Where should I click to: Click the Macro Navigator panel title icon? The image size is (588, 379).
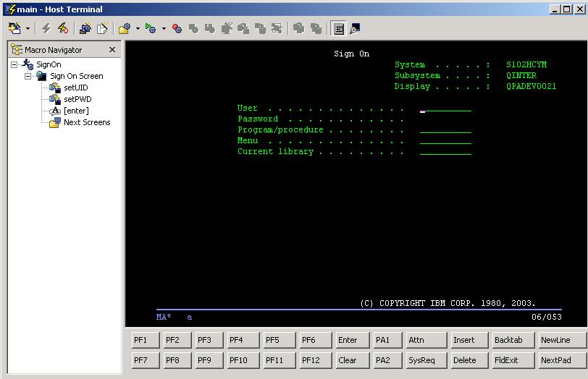[17, 49]
